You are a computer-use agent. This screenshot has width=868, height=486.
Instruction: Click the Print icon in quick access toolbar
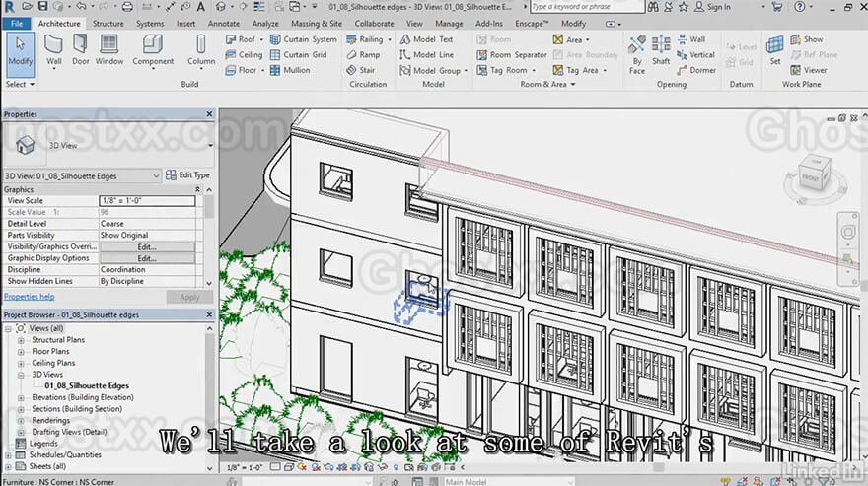pyautogui.click(x=127, y=7)
